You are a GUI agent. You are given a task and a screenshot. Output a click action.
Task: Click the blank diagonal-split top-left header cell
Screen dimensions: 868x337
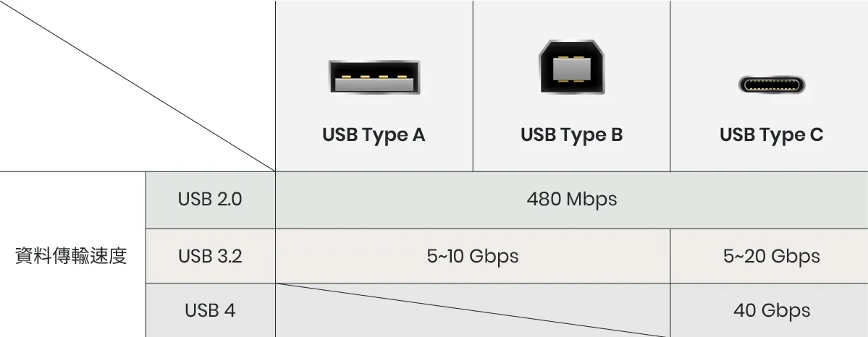[138, 85]
